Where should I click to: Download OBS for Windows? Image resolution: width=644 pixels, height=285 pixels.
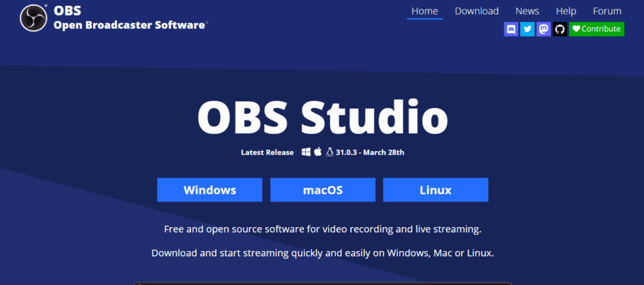(x=209, y=190)
